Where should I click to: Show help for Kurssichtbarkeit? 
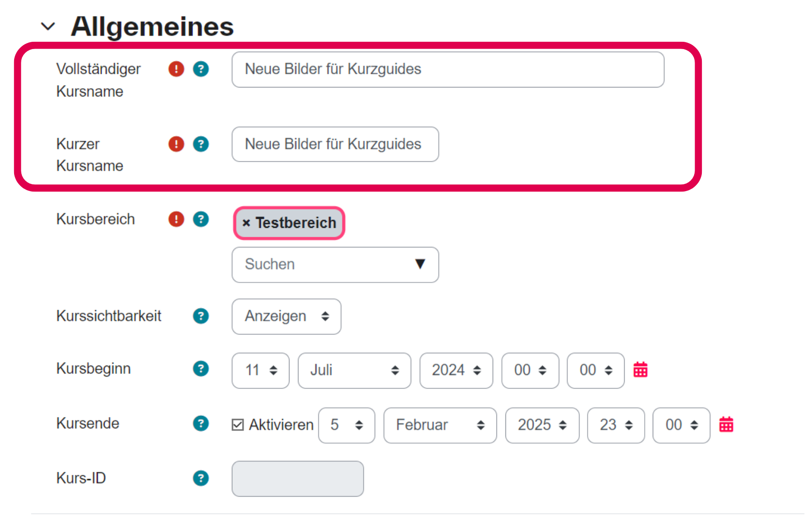(201, 316)
